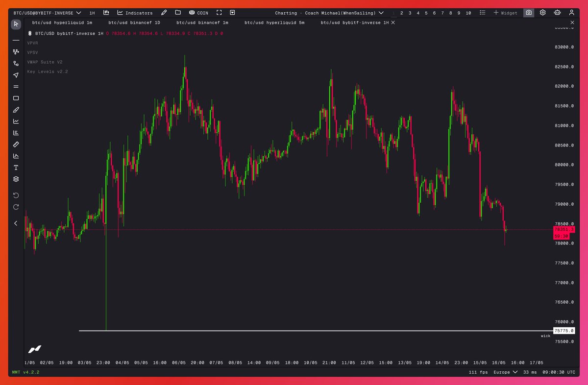The width and height of the screenshot is (588, 385).
Task: Switch to workspace page 5
Action: tap(426, 13)
